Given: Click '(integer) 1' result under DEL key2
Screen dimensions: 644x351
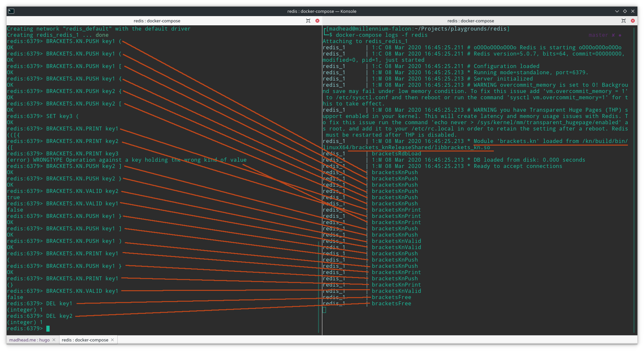Looking at the screenshot, I should 25,322.
